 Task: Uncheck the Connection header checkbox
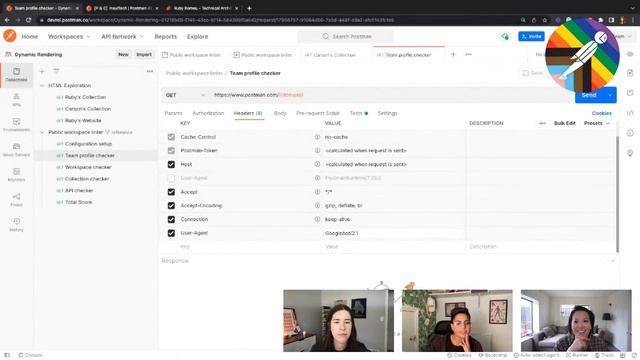(171, 219)
